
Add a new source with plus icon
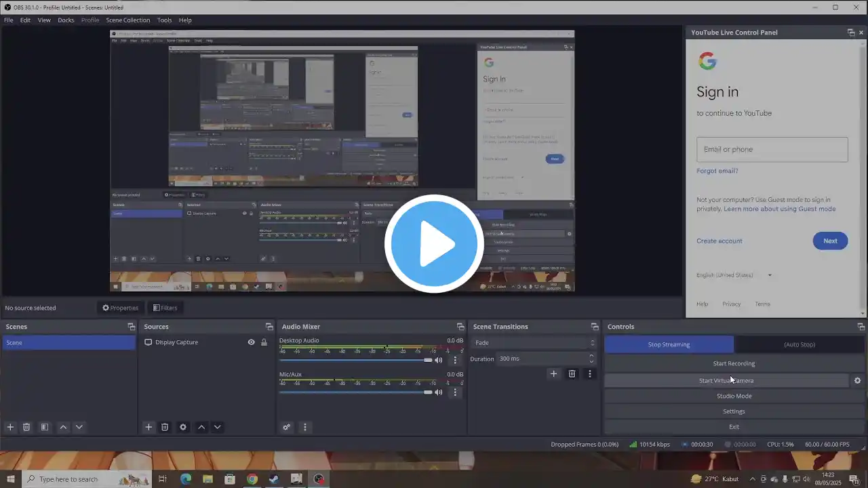coord(149,427)
